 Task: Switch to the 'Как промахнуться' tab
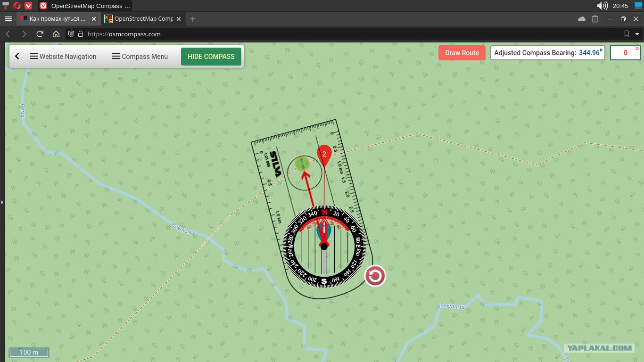tap(58, 19)
